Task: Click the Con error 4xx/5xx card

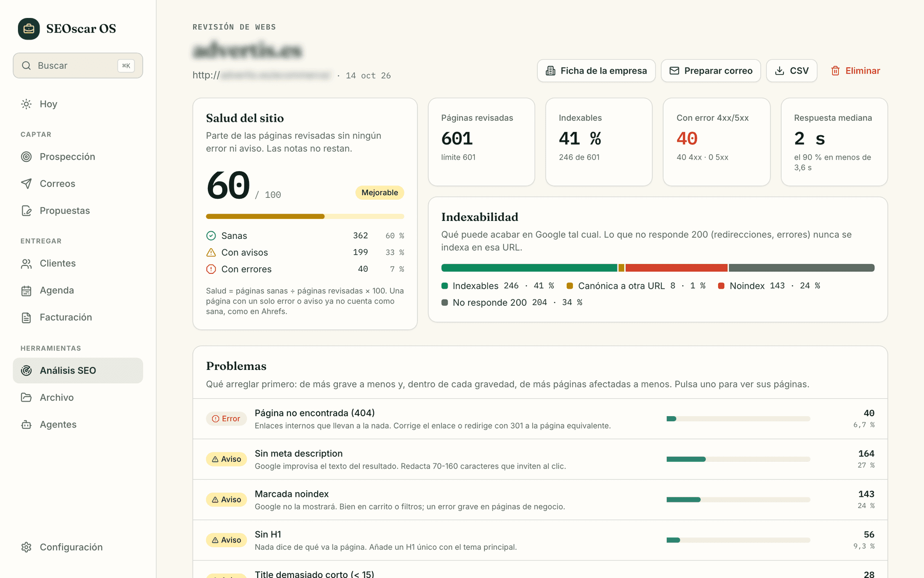Action: (717, 142)
